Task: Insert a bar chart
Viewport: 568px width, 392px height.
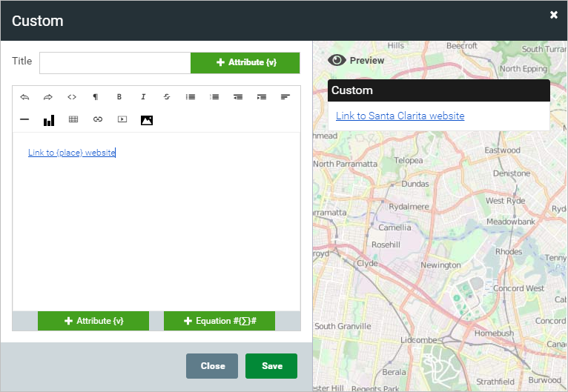Action: (x=49, y=120)
